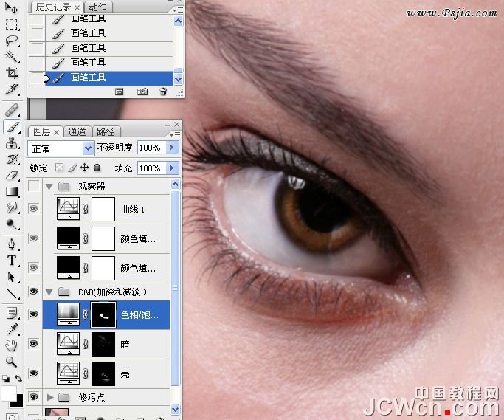Viewport: 504px width, 420px height.
Task: Hide the 亮 curves layer
Action: click(33, 373)
